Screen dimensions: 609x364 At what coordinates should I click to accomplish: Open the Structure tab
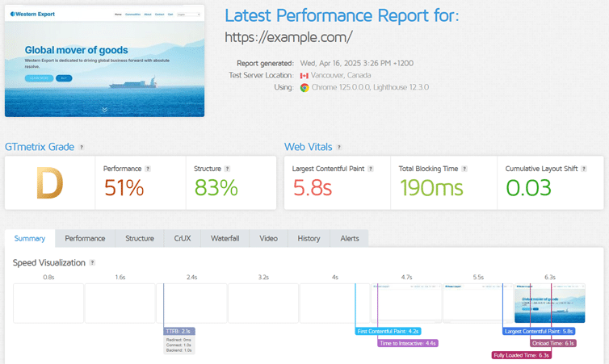point(140,238)
